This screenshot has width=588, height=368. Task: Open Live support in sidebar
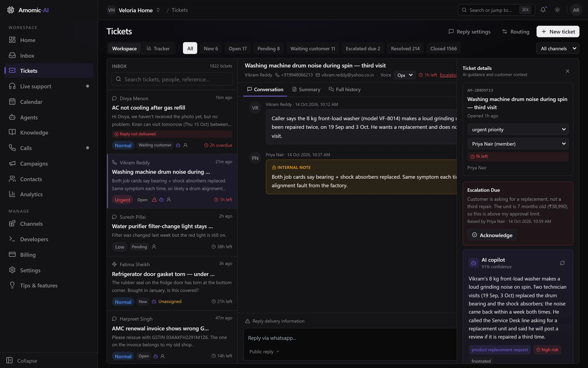point(49,86)
